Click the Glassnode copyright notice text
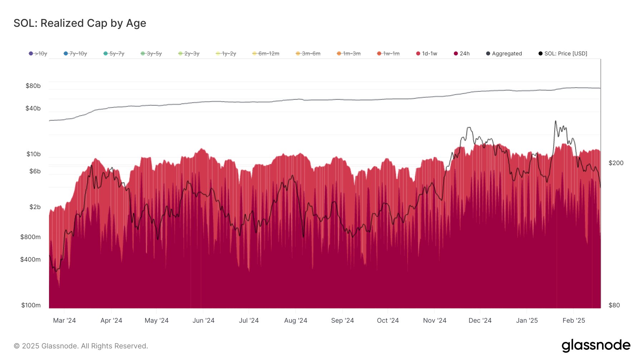 tap(81, 346)
